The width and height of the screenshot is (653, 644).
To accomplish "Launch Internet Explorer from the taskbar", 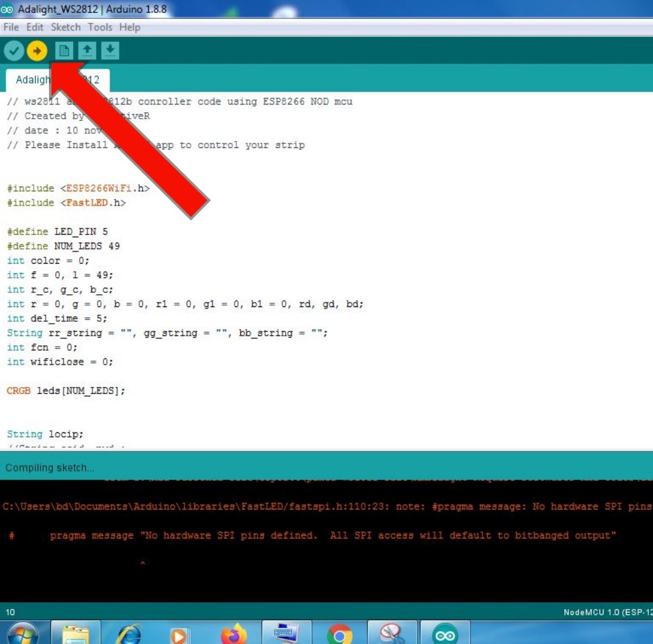I will pyautogui.click(x=129, y=633).
